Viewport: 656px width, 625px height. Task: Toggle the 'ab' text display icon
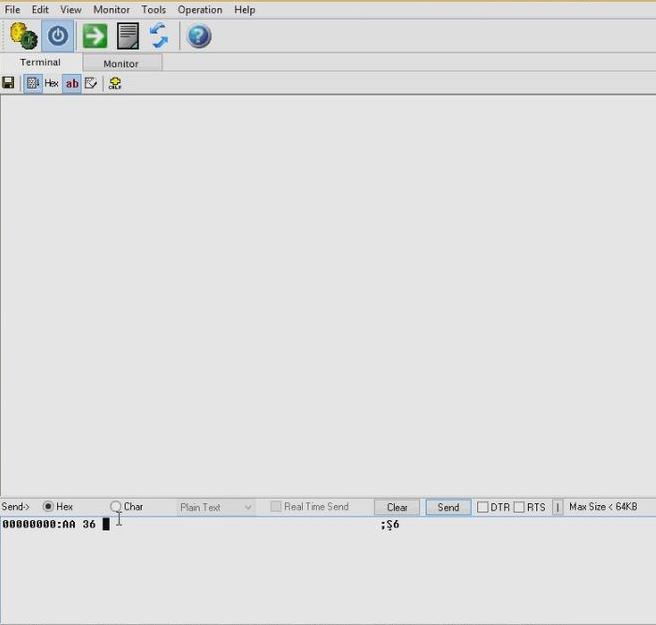point(72,83)
